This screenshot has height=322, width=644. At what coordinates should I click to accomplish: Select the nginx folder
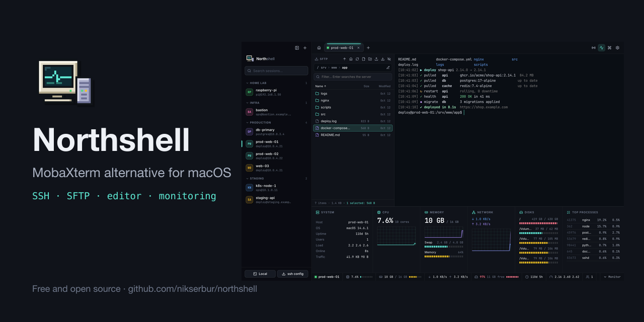[353, 100]
